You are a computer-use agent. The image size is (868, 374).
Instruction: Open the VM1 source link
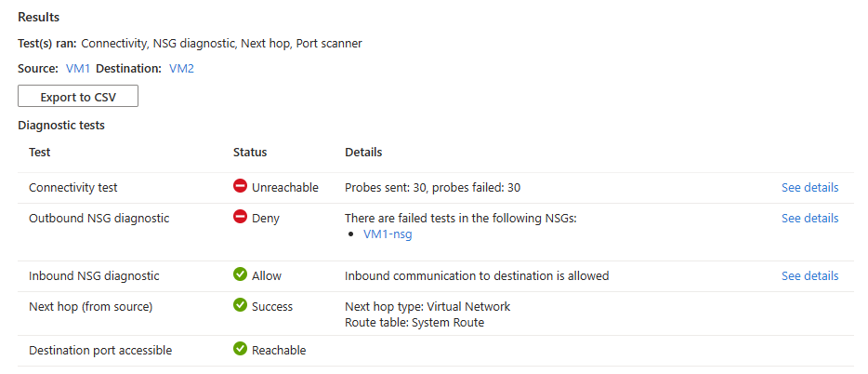pos(78,69)
